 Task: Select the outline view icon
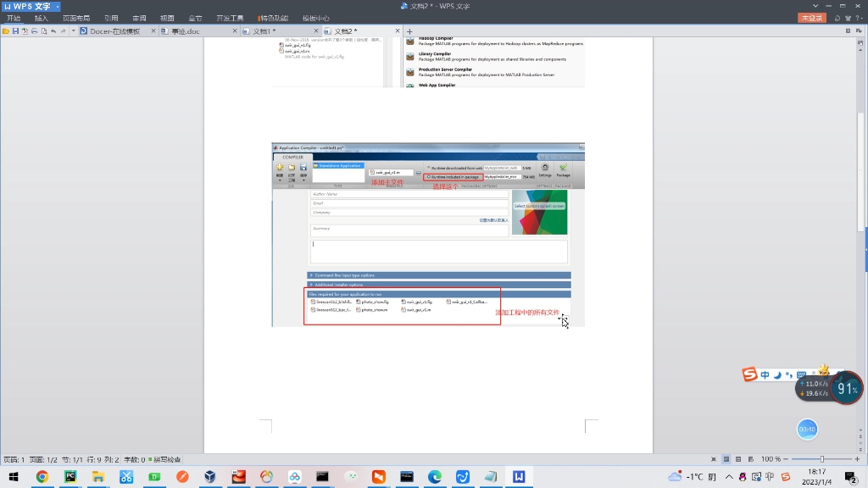(738, 459)
